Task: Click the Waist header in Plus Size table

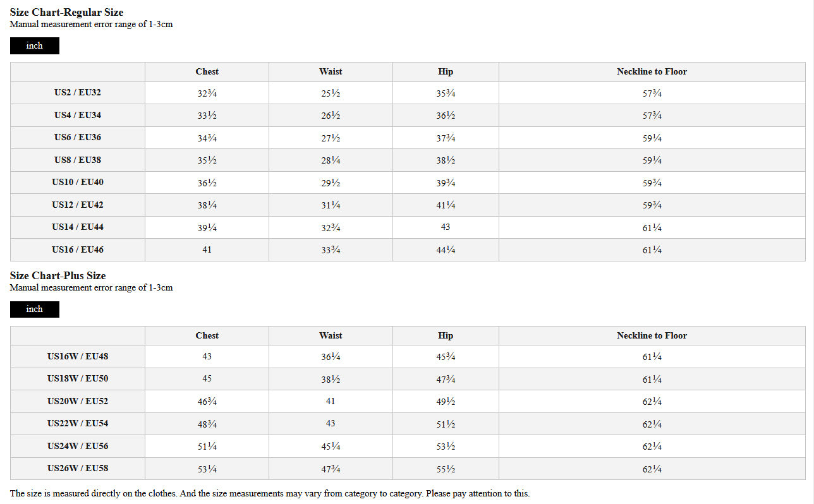Action: point(331,336)
